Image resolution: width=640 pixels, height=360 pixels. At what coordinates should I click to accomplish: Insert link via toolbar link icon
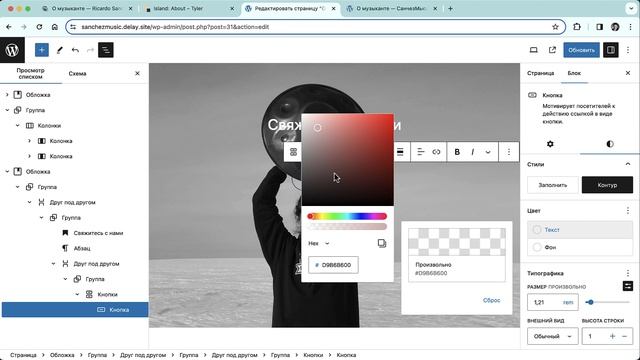tap(436, 152)
